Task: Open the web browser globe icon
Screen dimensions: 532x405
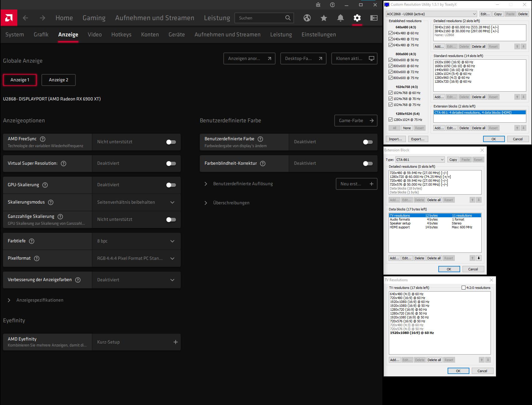Action: click(x=307, y=18)
